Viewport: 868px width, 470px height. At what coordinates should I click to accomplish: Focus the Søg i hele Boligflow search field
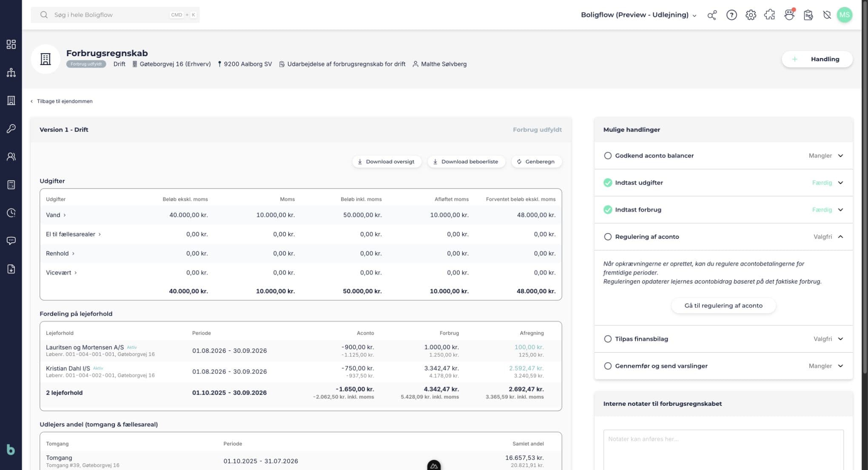pos(115,15)
